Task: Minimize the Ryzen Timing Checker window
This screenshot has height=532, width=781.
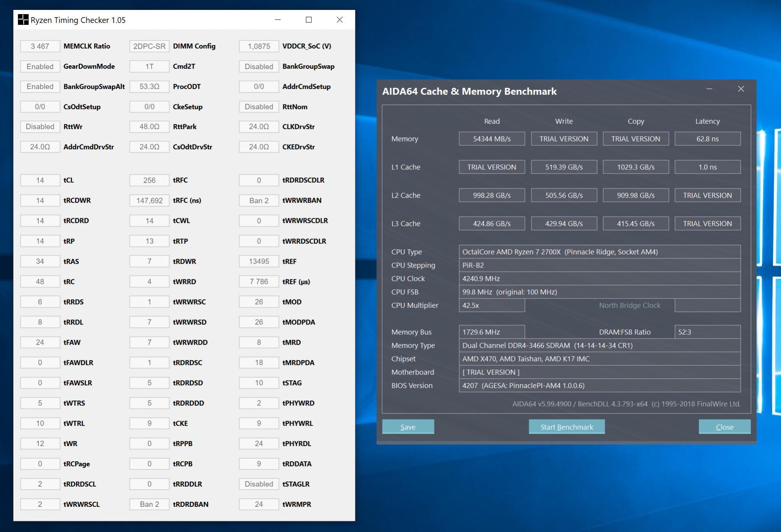Action: point(278,20)
